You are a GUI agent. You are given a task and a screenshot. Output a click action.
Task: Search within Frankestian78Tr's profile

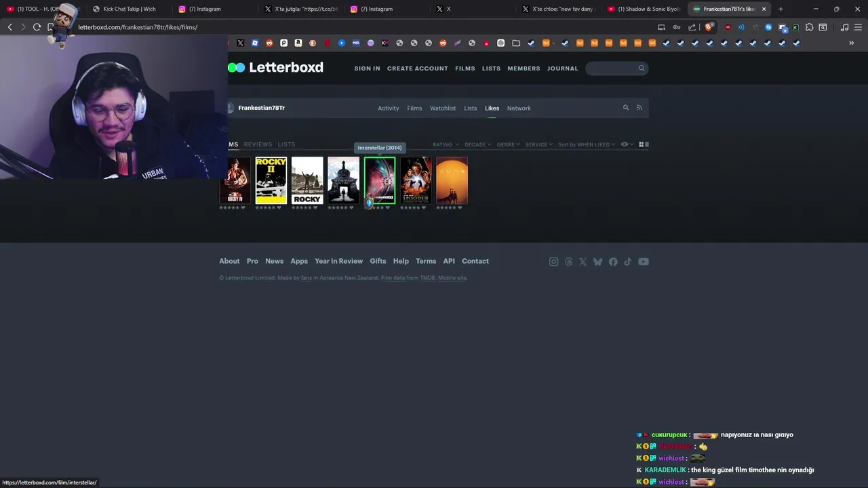(626, 108)
